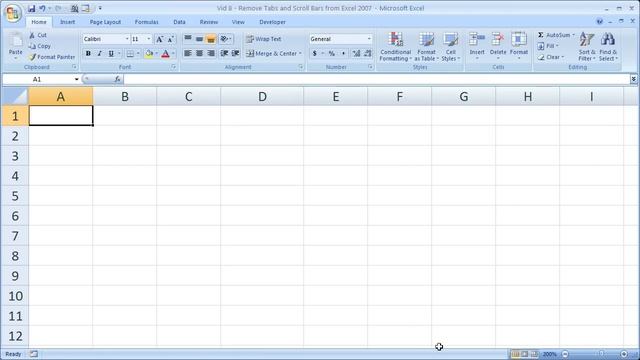The image size is (640, 360).
Task: Click Merge & Center
Action: [271, 53]
